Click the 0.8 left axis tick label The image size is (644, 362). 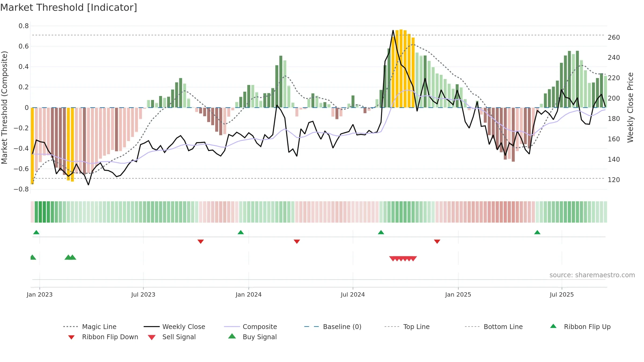pyautogui.click(x=24, y=26)
